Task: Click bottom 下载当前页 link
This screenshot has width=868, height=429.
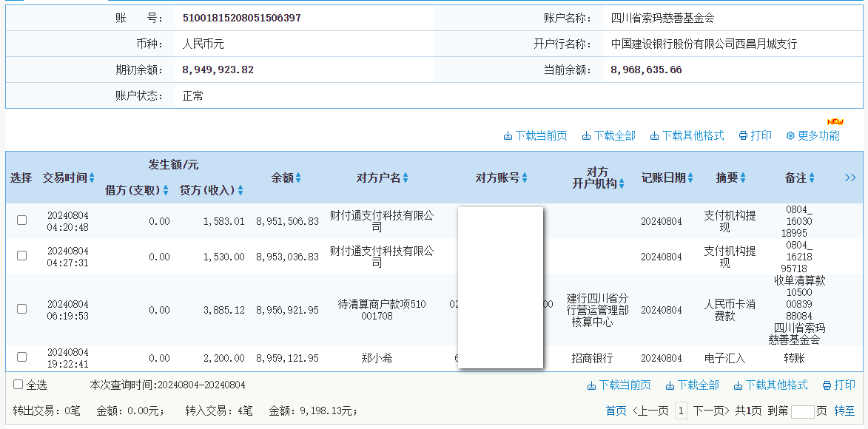Action: pos(619,385)
